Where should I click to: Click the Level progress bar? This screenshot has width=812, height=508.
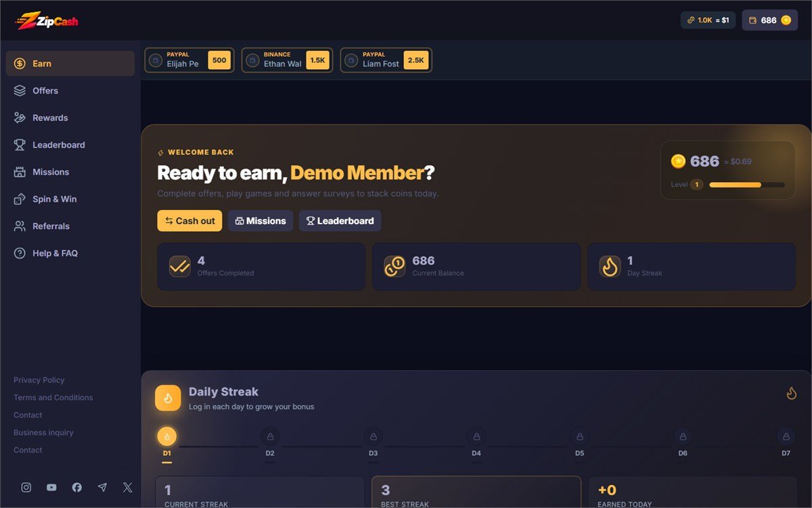(747, 185)
